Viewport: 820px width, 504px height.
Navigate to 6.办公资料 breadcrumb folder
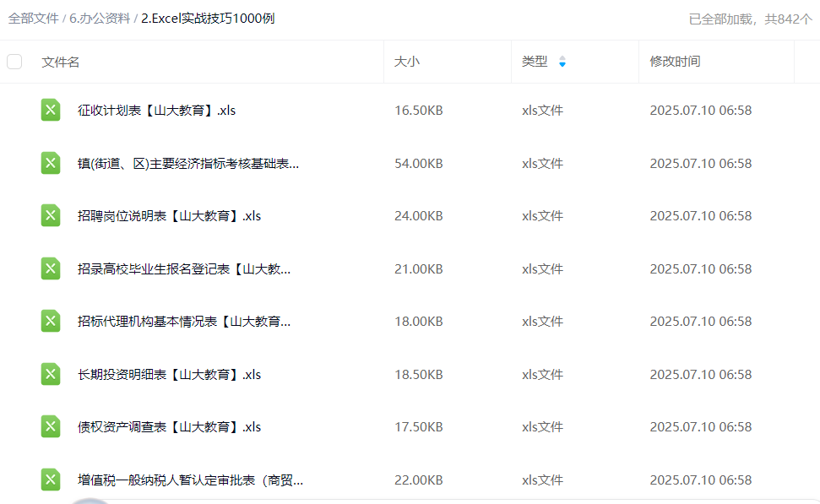(100, 19)
